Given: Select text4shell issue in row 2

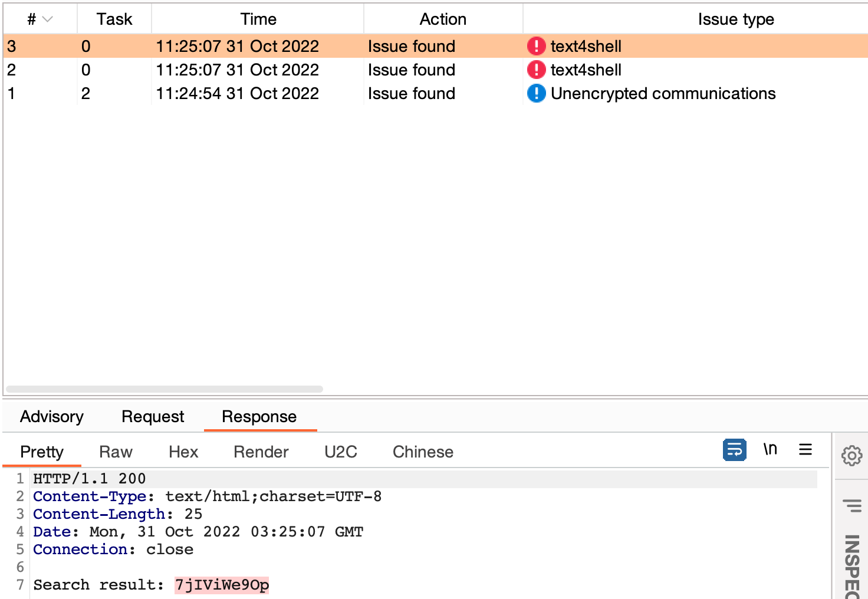Looking at the screenshot, I should 435,70.
